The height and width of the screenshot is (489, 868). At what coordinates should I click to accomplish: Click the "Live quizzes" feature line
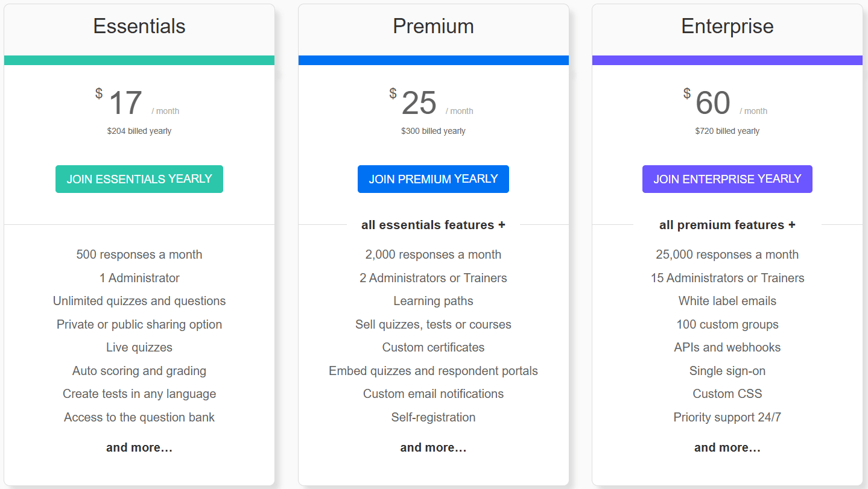tap(139, 347)
